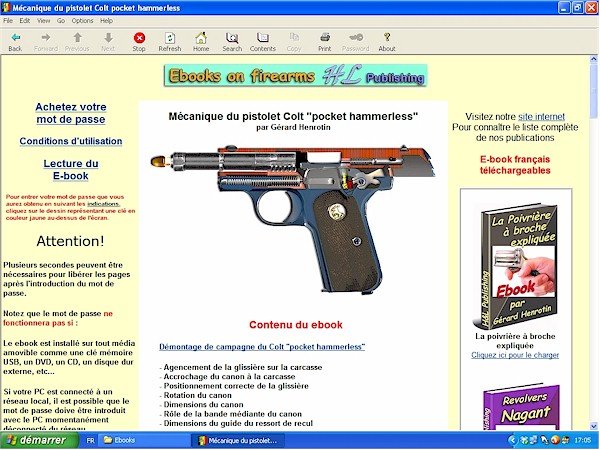Click the 'Contenu du ebook' heading

pos(296,325)
